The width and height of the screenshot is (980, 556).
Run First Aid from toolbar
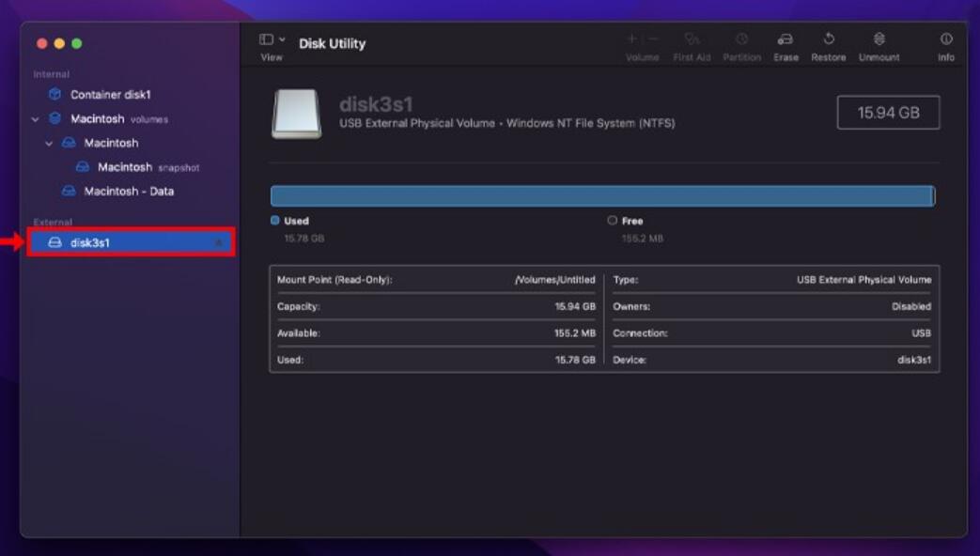click(x=692, y=39)
